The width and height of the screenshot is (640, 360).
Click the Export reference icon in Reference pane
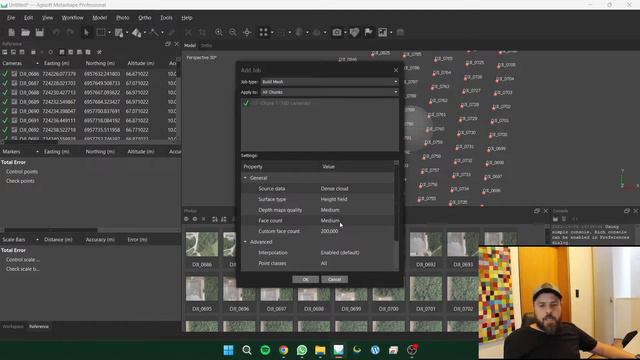13,52
